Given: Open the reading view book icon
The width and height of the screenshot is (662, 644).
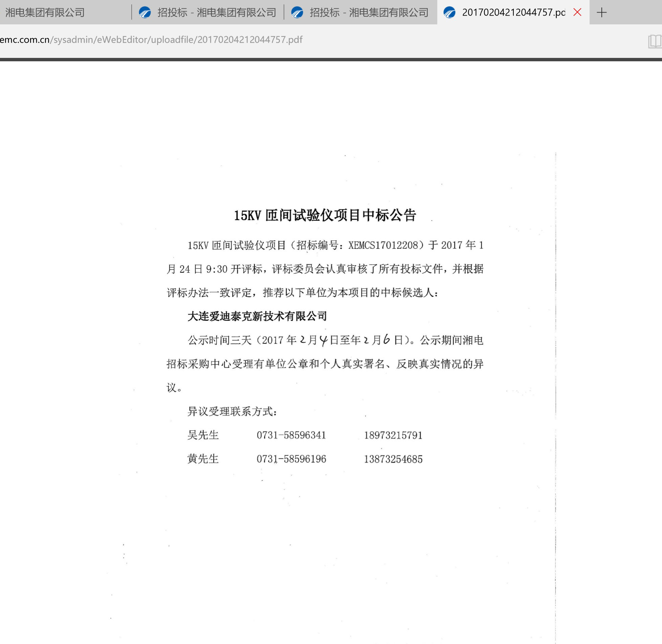Looking at the screenshot, I should (655, 41).
